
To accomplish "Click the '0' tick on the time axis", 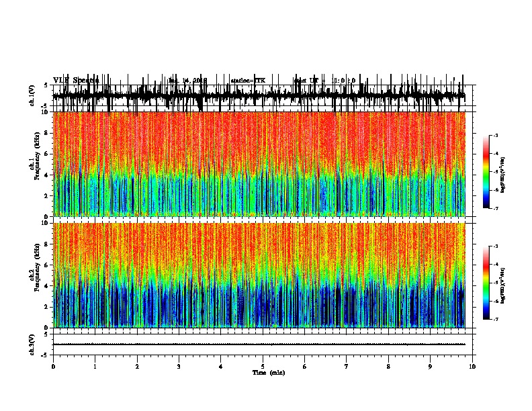I will [53, 367].
